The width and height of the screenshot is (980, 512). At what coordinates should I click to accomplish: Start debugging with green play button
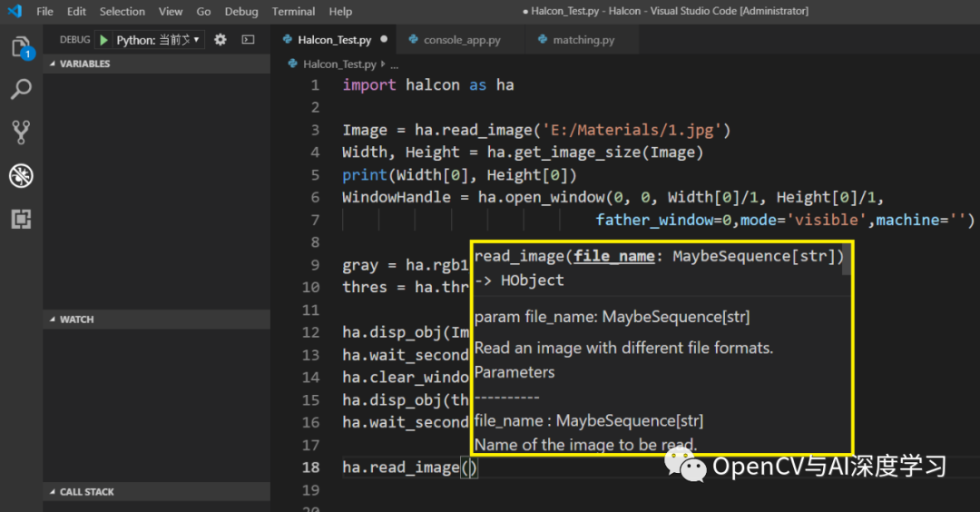pyautogui.click(x=103, y=40)
